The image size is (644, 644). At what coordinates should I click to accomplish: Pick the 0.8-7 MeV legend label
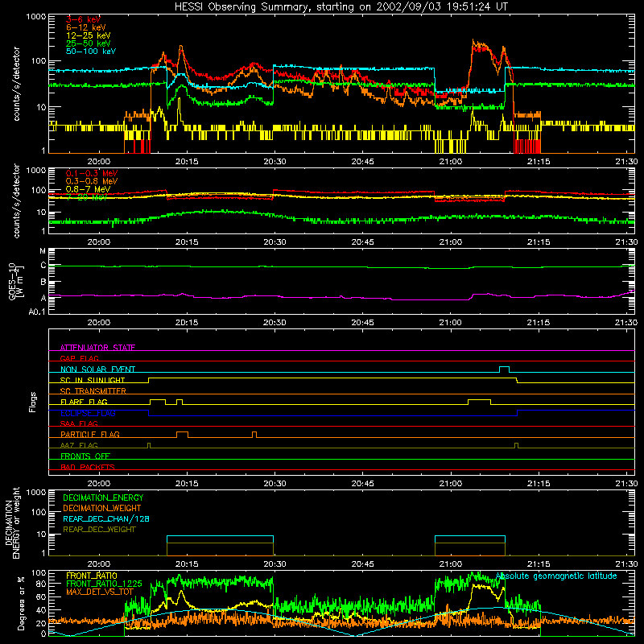pos(88,189)
